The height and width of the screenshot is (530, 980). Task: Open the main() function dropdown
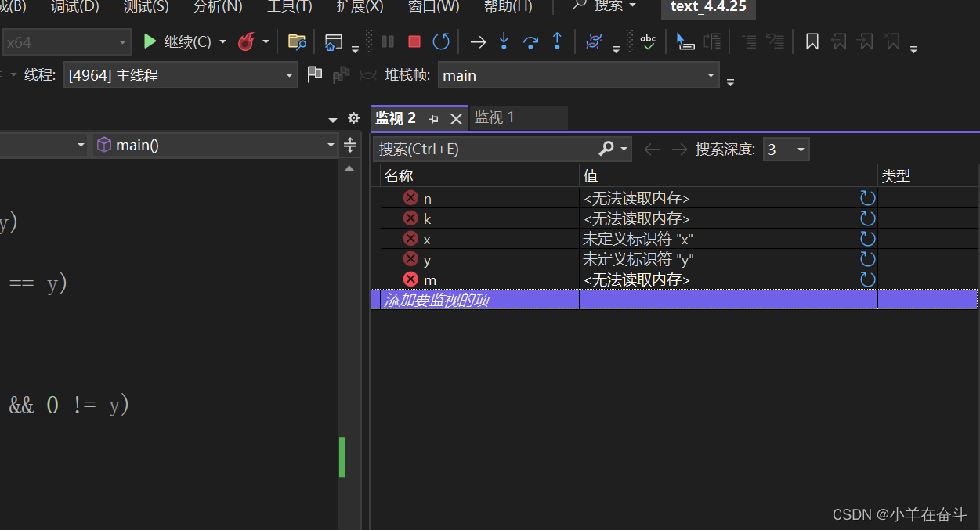(215, 145)
